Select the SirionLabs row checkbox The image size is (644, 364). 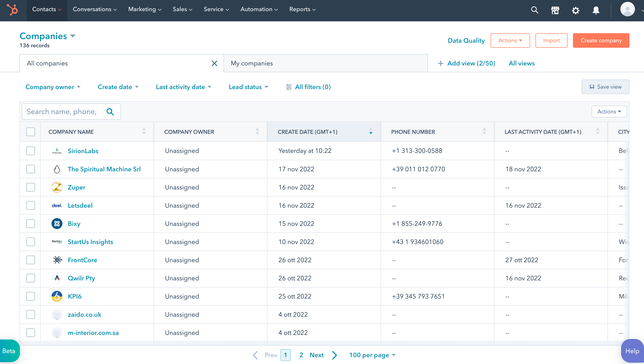pyautogui.click(x=30, y=151)
